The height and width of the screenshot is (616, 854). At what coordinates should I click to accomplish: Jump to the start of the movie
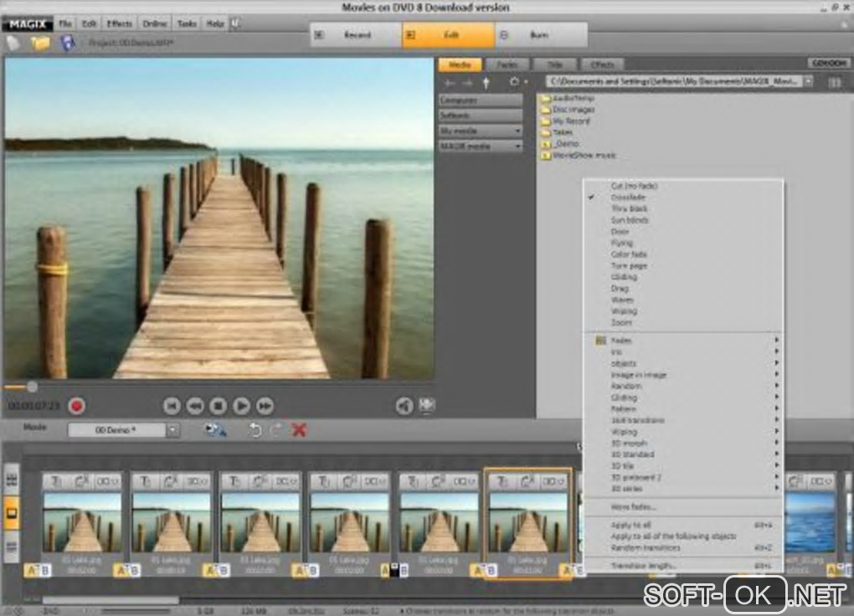172,406
